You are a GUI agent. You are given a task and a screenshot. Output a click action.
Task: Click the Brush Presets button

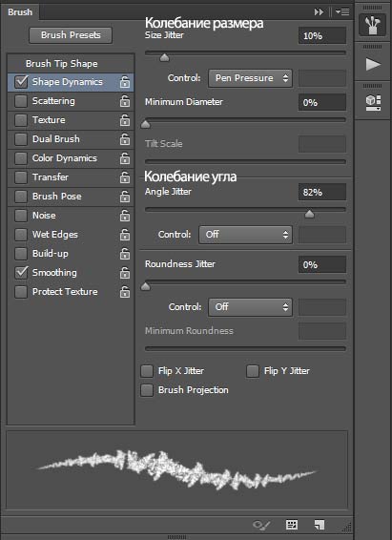click(x=71, y=35)
